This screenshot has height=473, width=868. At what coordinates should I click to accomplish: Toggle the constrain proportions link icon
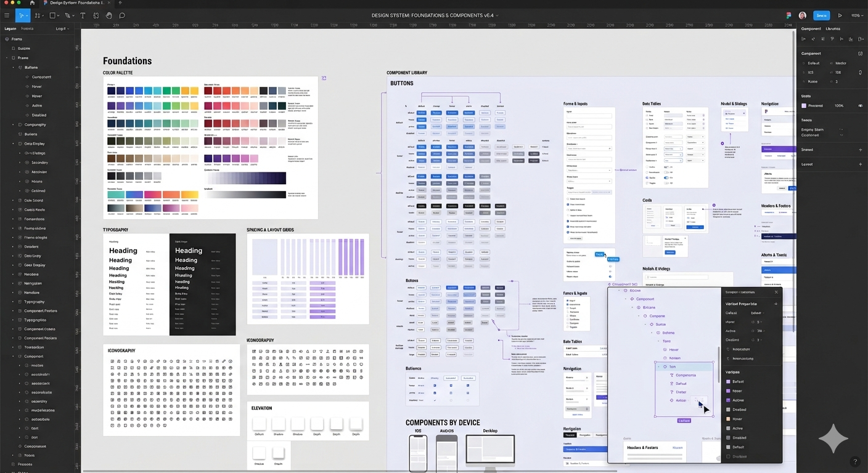click(x=861, y=72)
